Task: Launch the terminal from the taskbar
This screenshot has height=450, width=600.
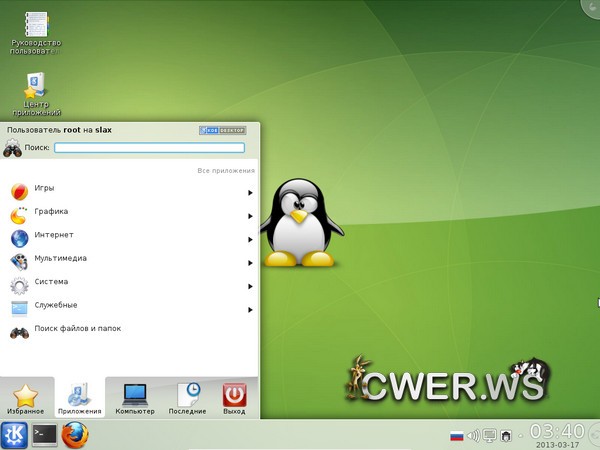Action: [x=44, y=435]
